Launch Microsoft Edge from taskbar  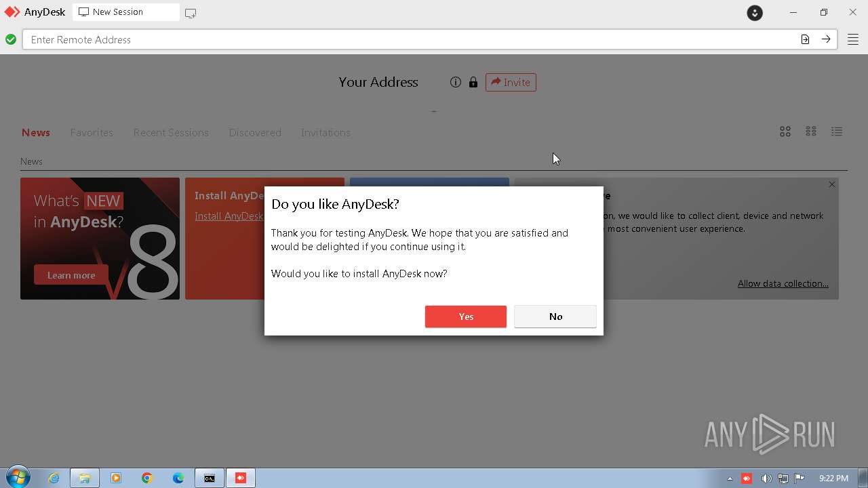coord(178,478)
